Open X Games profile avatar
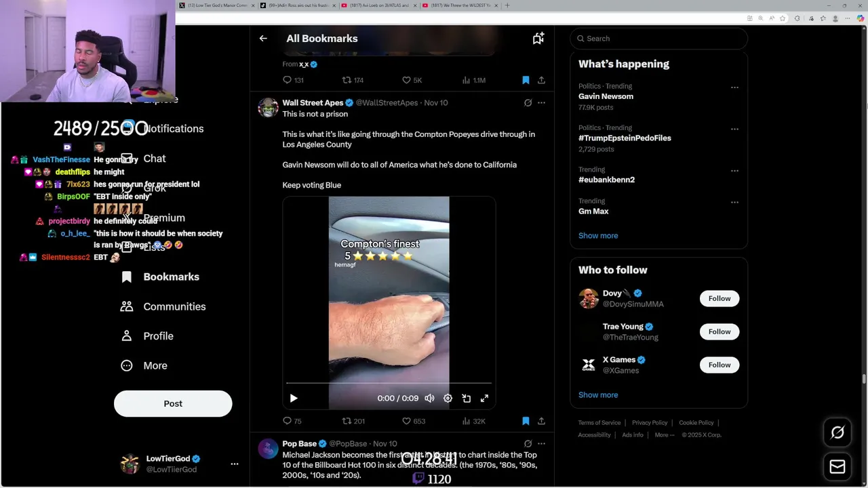 (x=589, y=365)
